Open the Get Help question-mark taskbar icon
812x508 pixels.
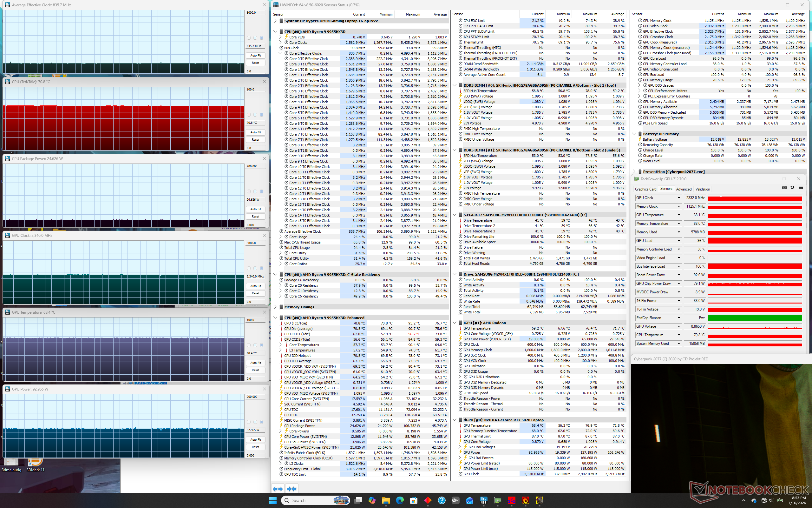pos(442,500)
